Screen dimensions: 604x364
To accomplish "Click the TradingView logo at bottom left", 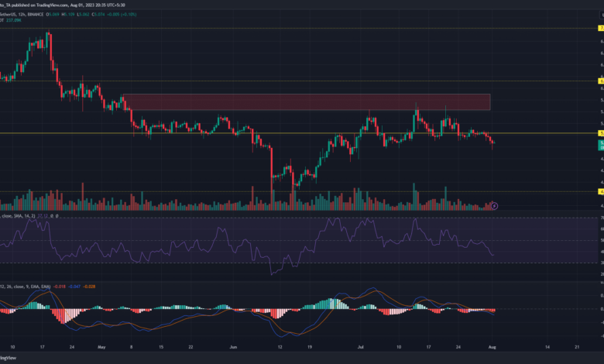I will (9, 359).
